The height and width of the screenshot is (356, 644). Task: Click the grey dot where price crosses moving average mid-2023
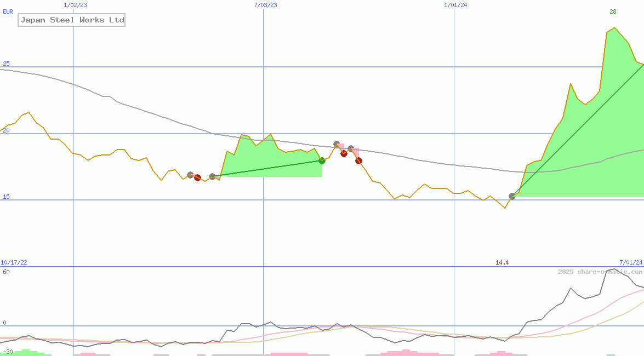[x=337, y=145]
